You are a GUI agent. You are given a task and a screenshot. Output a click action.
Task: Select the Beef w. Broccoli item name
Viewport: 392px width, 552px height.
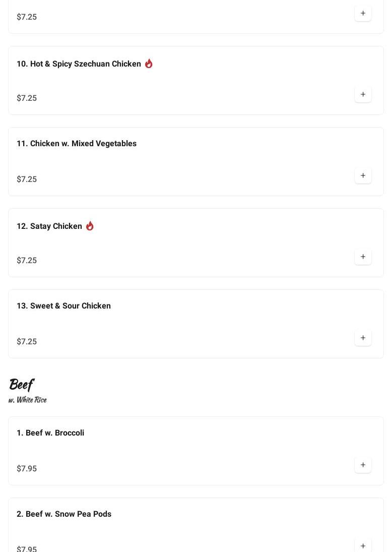click(50, 433)
